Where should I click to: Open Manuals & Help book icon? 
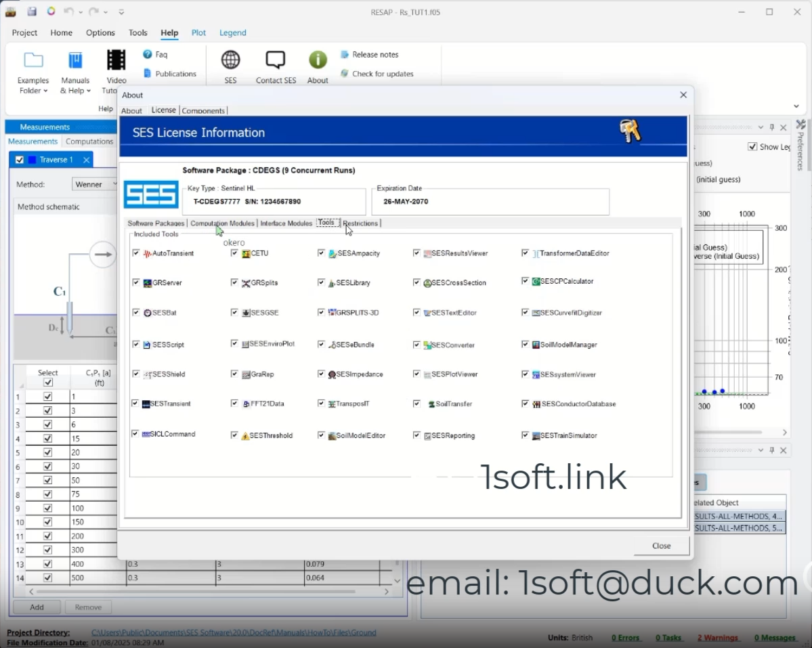coord(75,60)
